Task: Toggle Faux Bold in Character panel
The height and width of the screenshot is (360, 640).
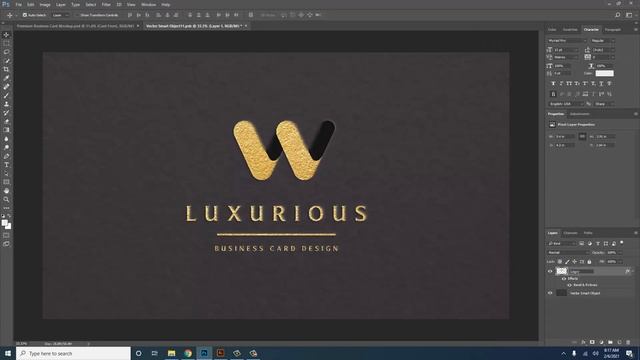Action: (553, 83)
